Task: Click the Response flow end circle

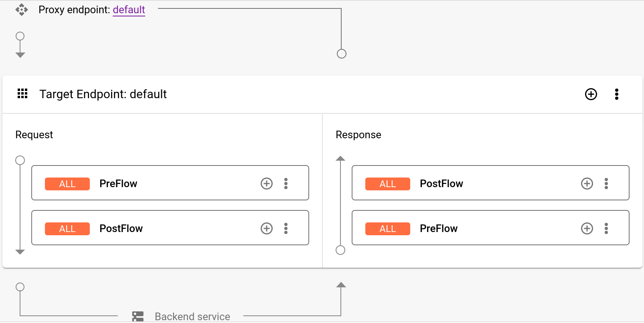Action: [340, 250]
